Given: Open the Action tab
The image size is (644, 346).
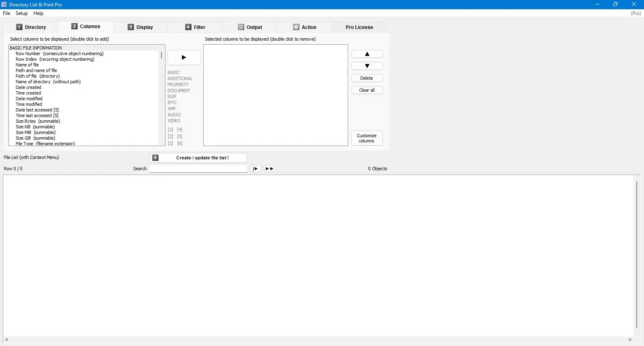Looking at the screenshot, I should 305,27.
